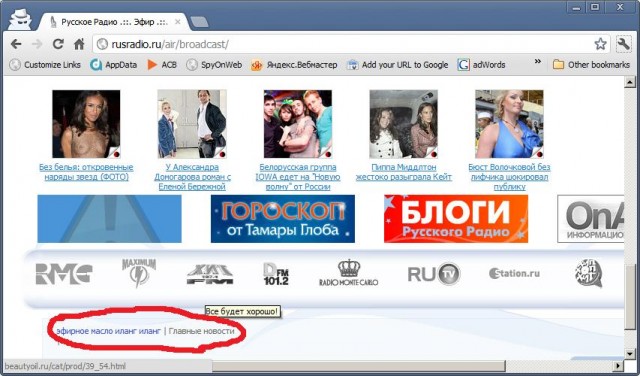
Task: Open link Без белья: откровенные наряды звезд
Action: click(86, 172)
